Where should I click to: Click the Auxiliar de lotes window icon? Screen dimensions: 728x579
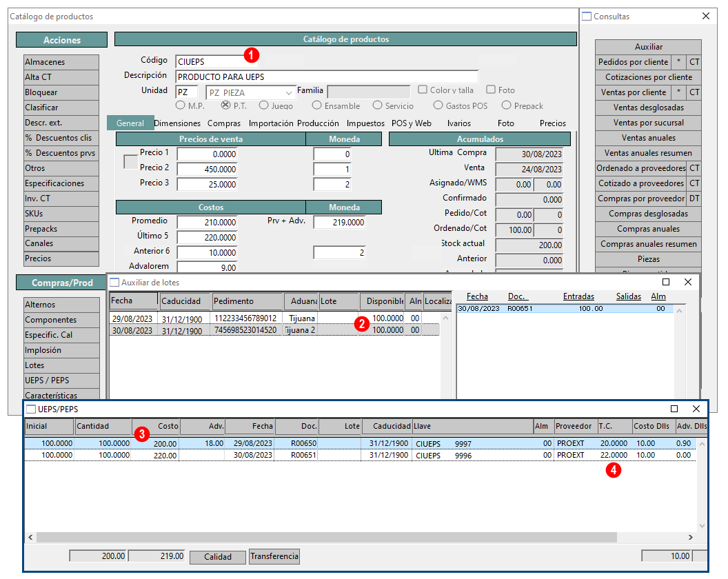114,283
